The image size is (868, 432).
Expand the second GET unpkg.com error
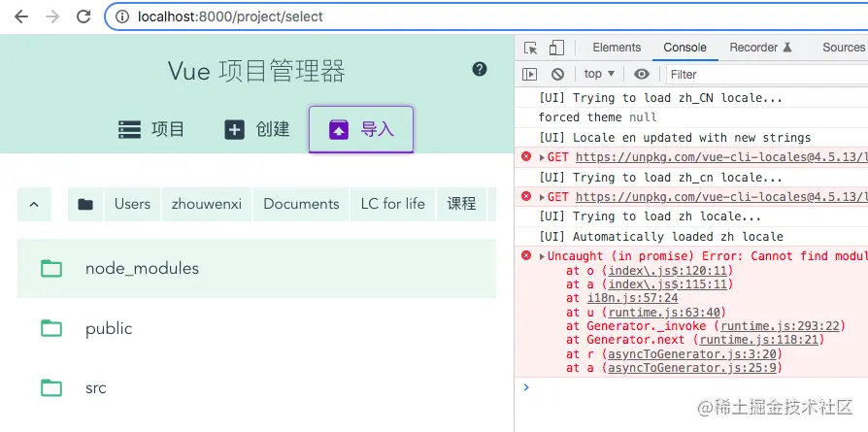pyautogui.click(x=542, y=197)
